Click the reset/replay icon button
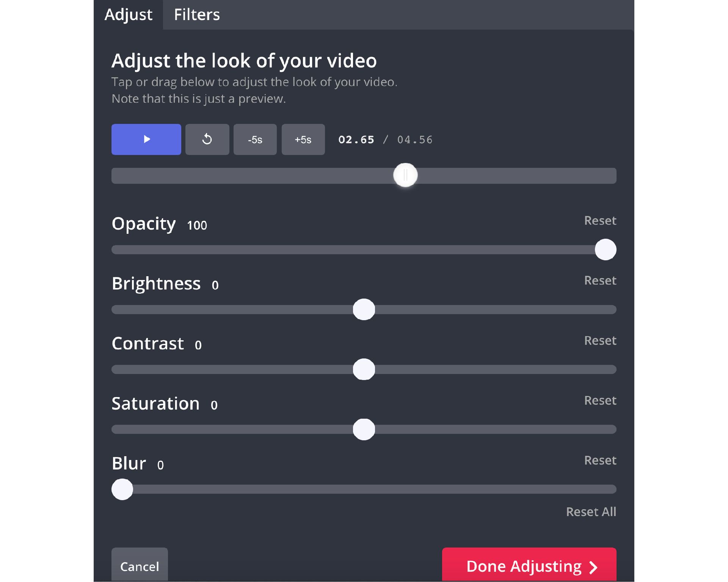Image resolution: width=728 pixels, height=582 pixels. [x=207, y=139]
